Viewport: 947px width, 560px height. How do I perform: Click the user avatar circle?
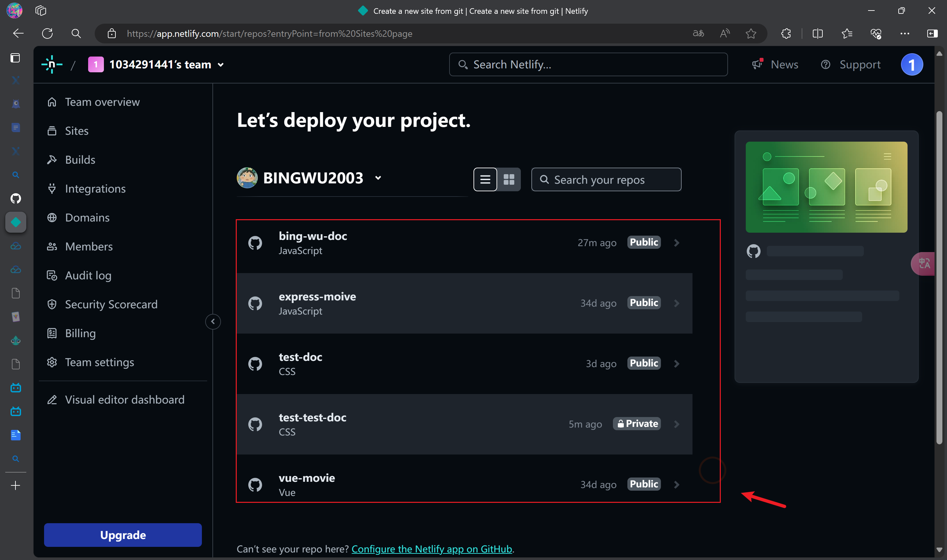click(x=911, y=64)
